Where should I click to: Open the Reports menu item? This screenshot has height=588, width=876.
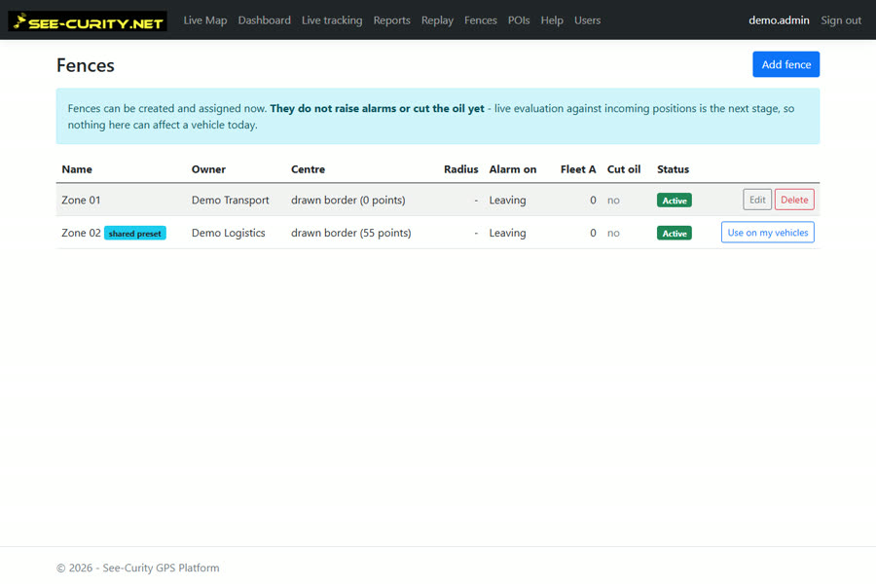click(x=391, y=20)
